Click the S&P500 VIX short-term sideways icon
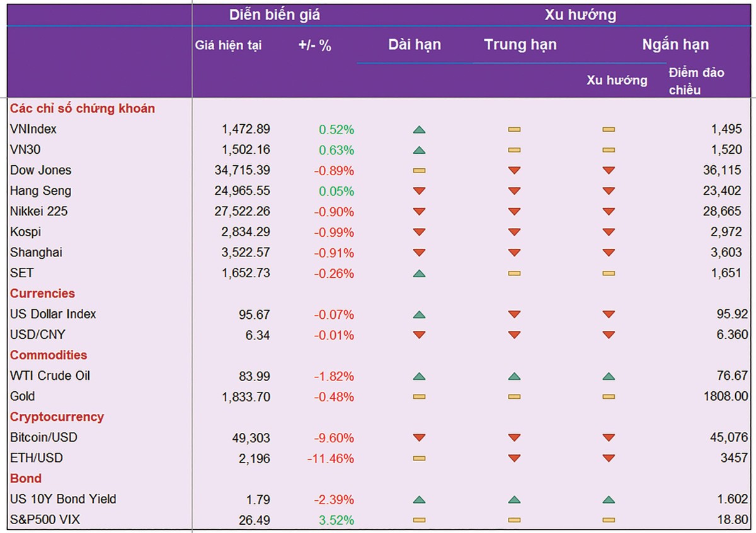The height and width of the screenshot is (533, 756). [608, 520]
